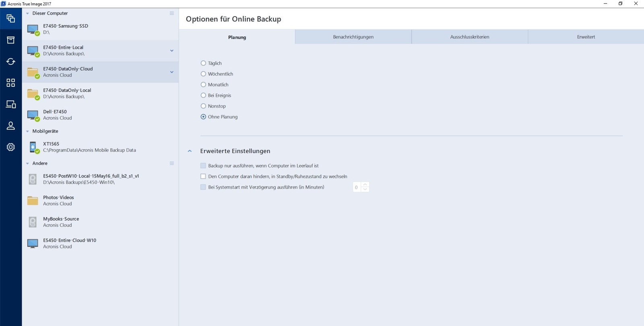The height and width of the screenshot is (326, 644).
Task: Expand the E7450-Entire-Local backup chevron
Action: [x=172, y=51]
